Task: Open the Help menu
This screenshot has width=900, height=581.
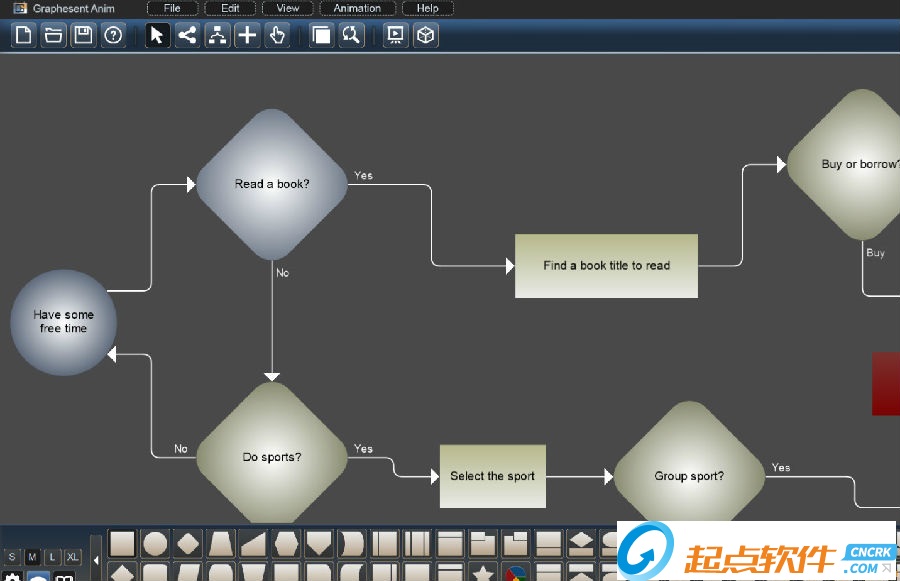Action: (x=428, y=8)
